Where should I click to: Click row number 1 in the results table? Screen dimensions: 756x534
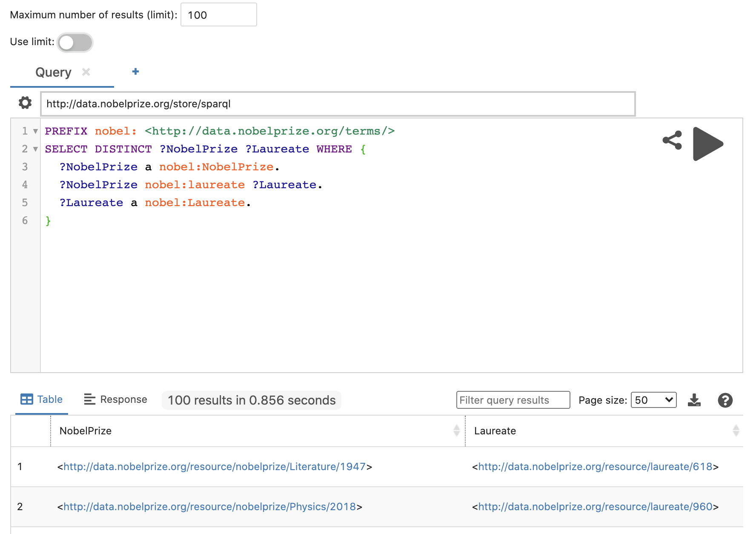[x=20, y=467]
